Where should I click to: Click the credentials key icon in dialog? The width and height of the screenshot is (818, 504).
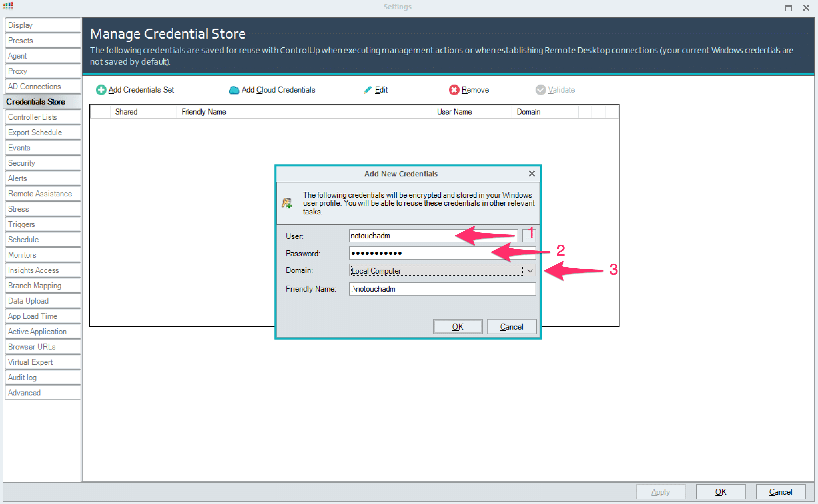pos(287,203)
